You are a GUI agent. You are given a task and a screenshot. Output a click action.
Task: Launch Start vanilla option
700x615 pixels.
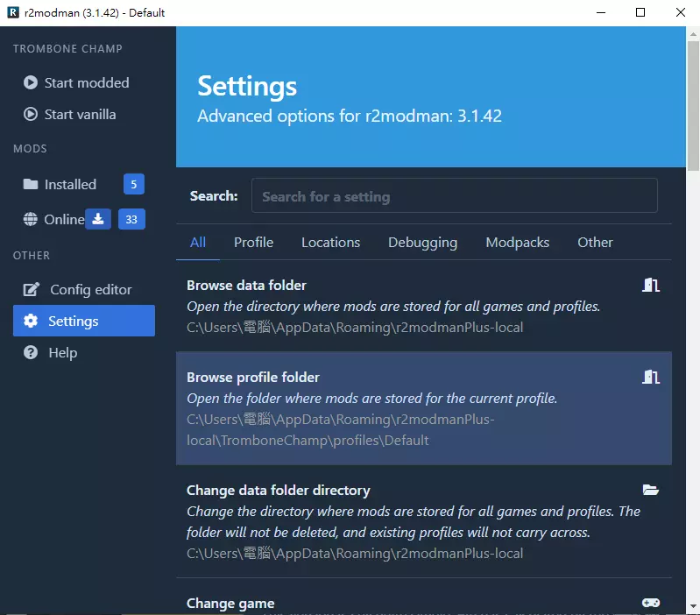[x=79, y=114]
